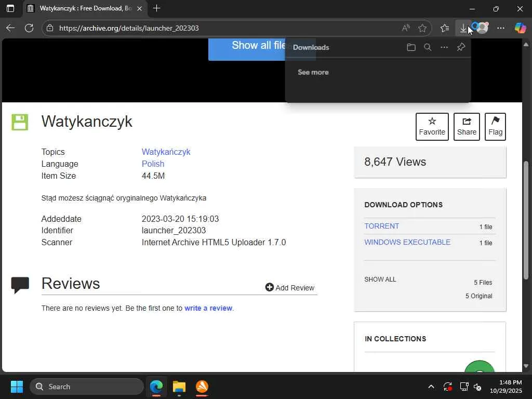The height and width of the screenshot is (399, 532).
Task: Open the Polish language link
Action: pos(153,164)
